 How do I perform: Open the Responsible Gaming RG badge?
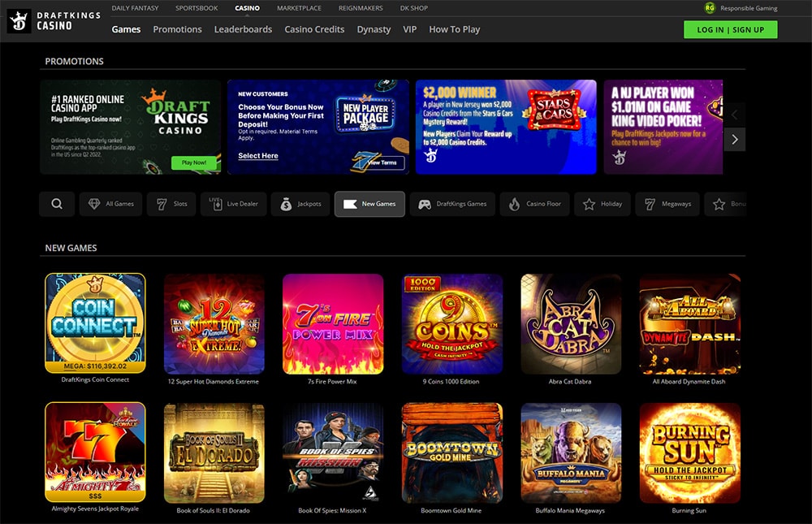pos(710,8)
